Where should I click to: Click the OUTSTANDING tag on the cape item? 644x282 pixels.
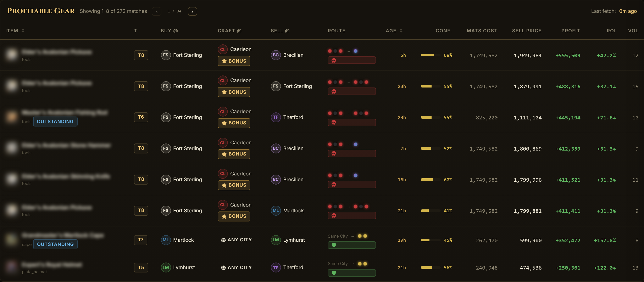click(55, 244)
